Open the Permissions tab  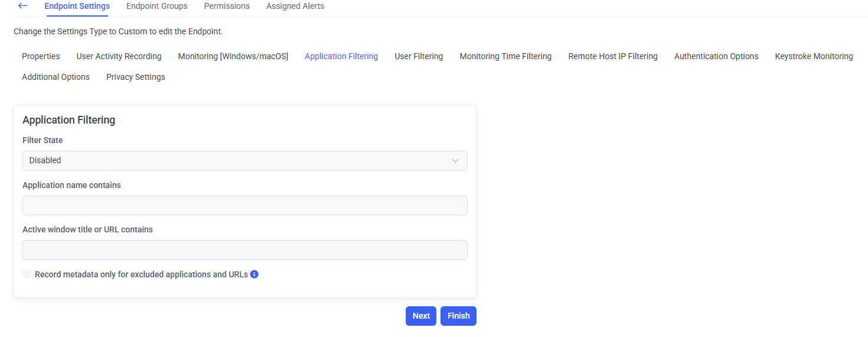pyautogui.click(x=227, y=6)
